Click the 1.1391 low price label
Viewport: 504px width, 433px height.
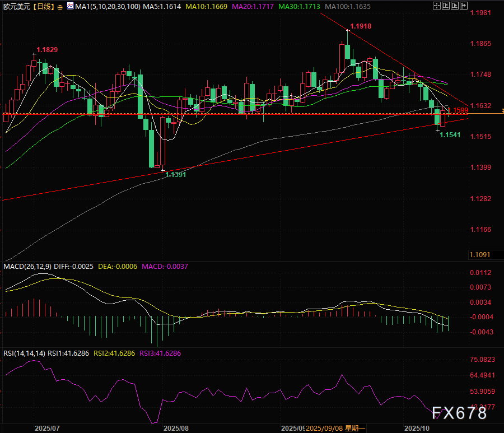click(175, 175)
